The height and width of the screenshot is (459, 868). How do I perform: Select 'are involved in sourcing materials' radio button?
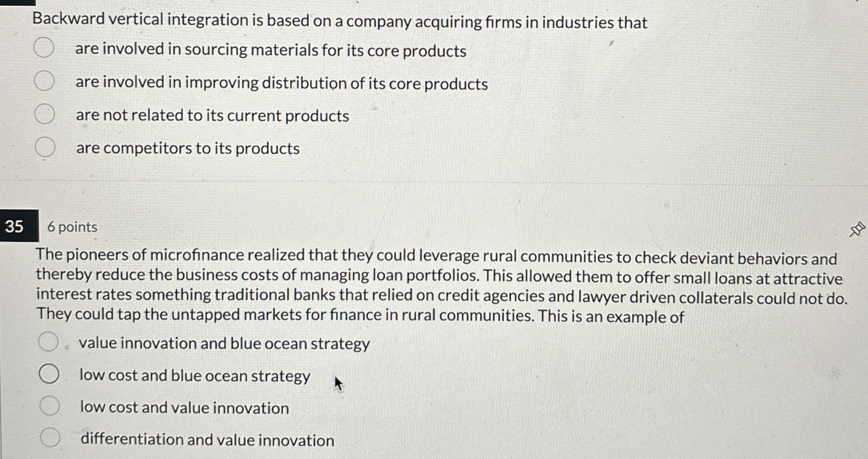coord(44,48)
